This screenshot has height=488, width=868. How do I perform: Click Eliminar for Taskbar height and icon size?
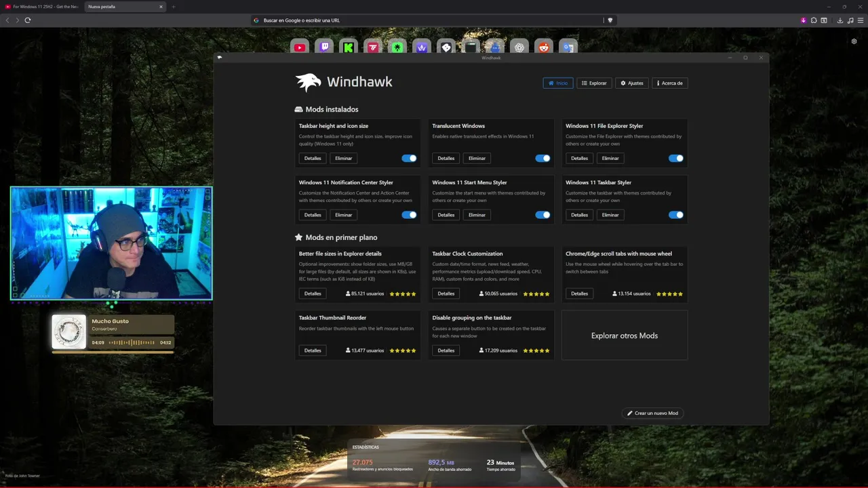(x=344, y=158)
